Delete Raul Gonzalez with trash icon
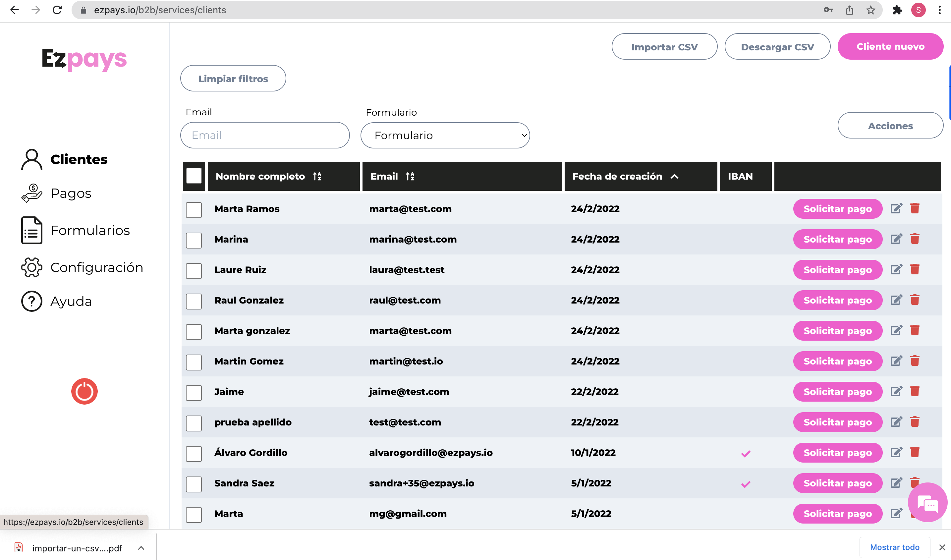Viewport: 951px width, 560px height. [915, 300]
